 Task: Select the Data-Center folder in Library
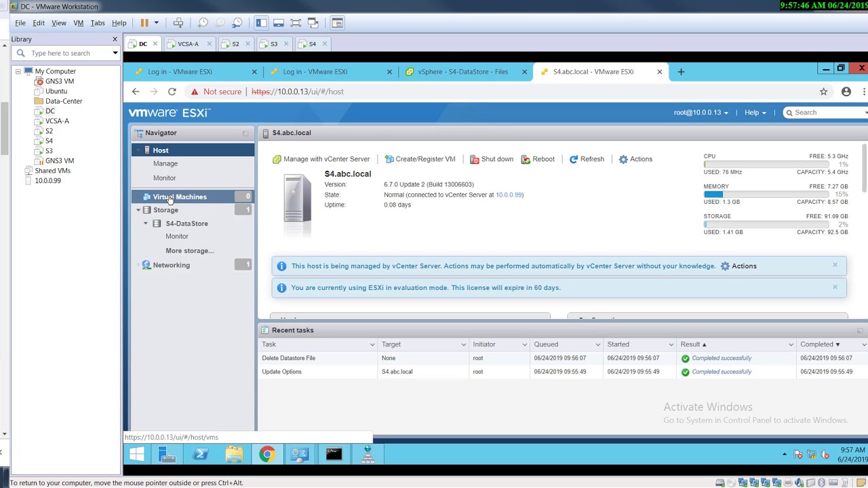tap(63, 101)
